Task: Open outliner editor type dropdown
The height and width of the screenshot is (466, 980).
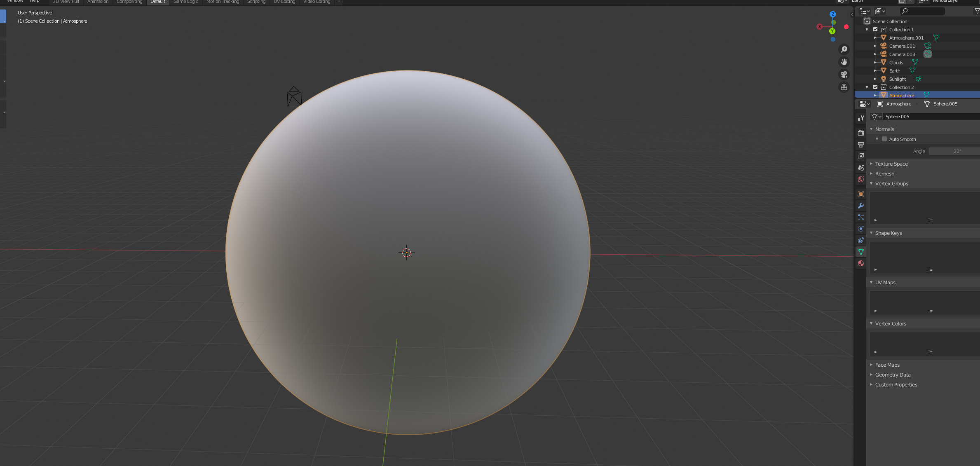Action: pos(865,11)
